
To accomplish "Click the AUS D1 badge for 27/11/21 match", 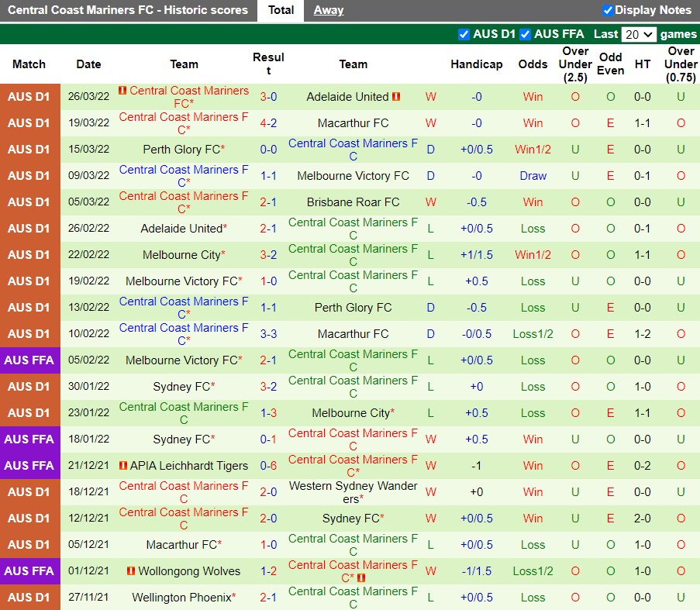I will pos(29,598).
